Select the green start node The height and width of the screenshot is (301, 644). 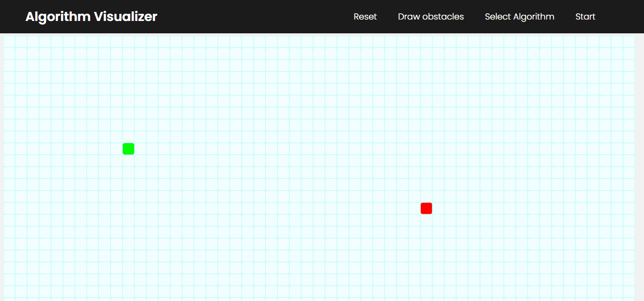click(128, 149)
